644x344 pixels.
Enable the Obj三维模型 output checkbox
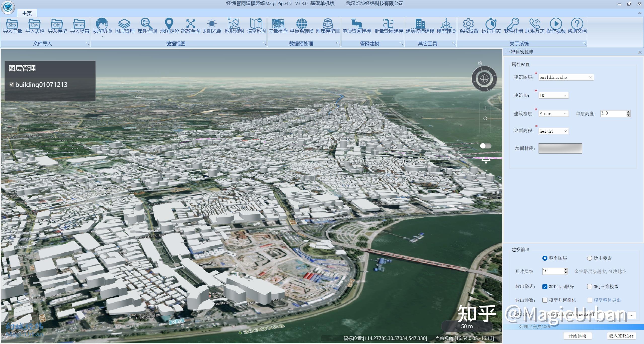pos(589,287)
